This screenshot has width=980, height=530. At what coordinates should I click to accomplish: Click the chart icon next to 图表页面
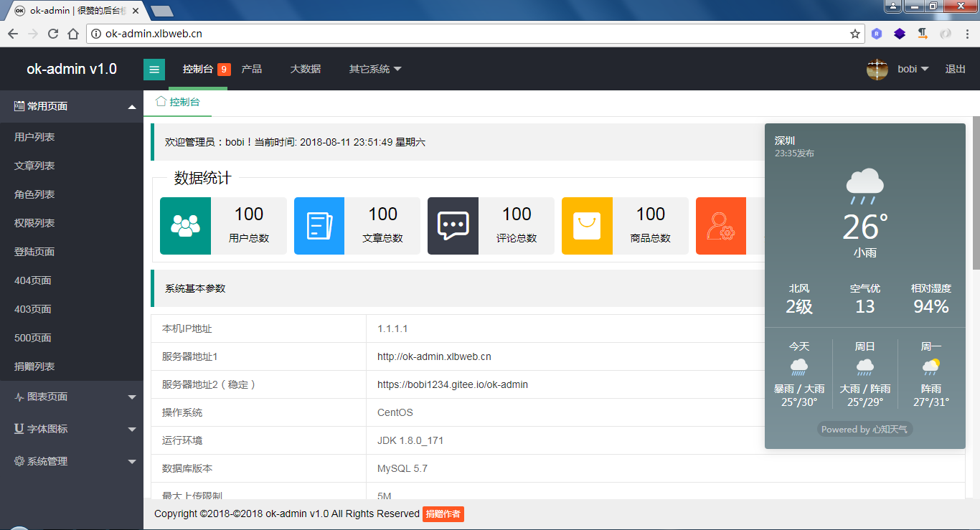point(19,396)
